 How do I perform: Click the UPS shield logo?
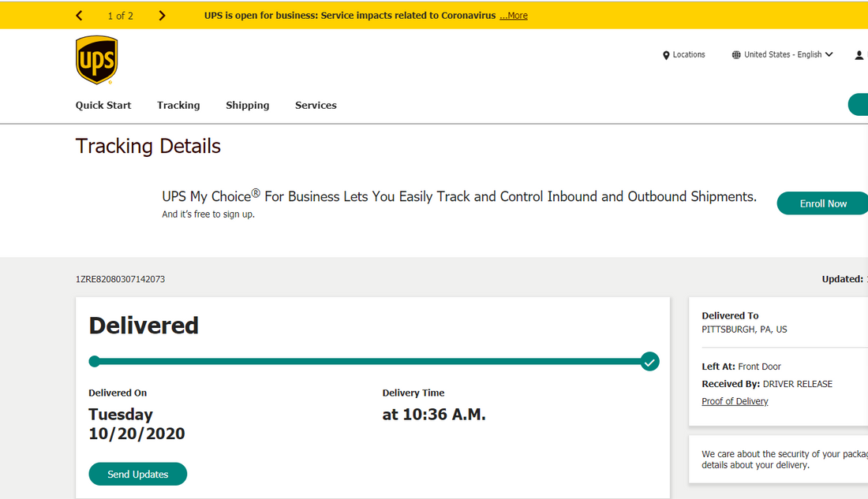pos(97,60)
